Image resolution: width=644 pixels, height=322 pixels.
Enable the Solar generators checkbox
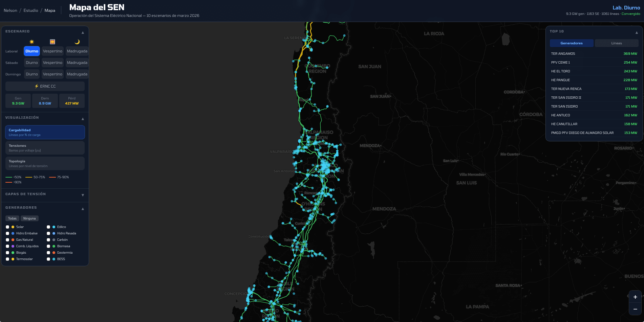[8, 227]
